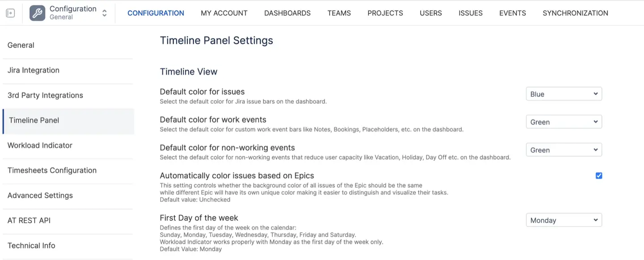Select 3rd Party Integrations in the sidebar

tap(45, 95)
